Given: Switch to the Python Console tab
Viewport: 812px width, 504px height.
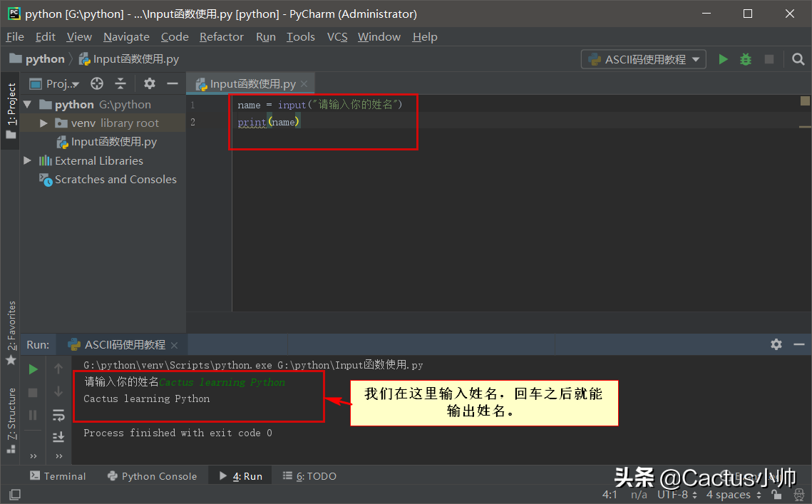Looking at the screenshot, I should [152, 476].
